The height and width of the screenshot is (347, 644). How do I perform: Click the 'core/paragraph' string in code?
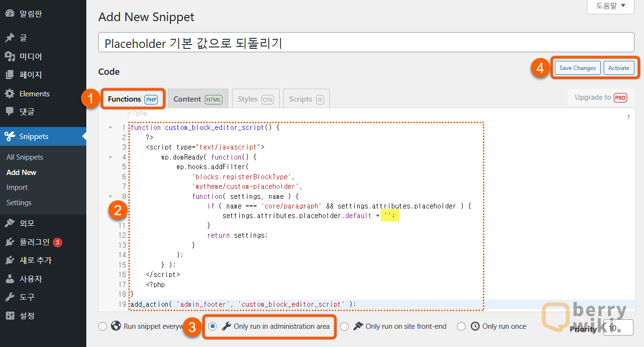pyautogui.click(x=292, y=206)
